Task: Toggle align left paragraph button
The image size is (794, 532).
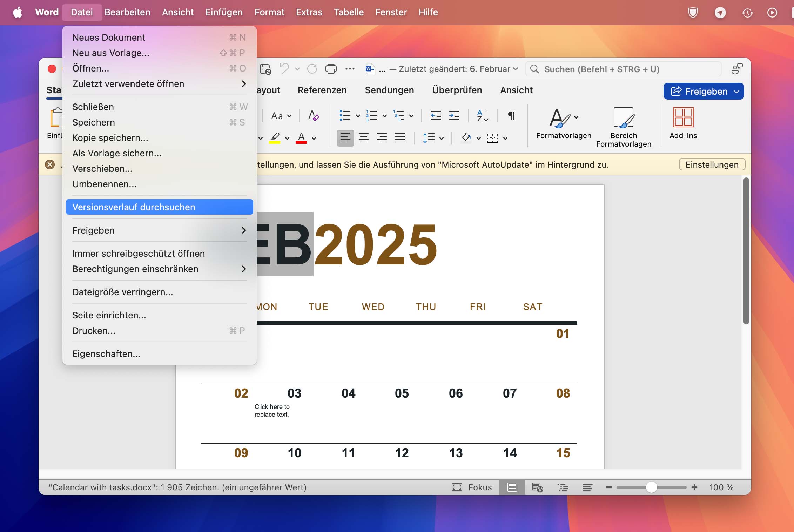Action: tap(345, 138)
